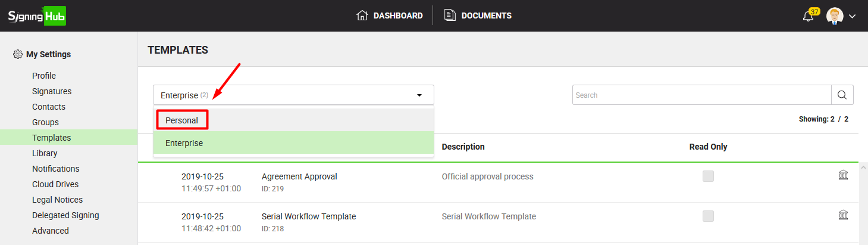Select Personal from the dropdown list
The width and height of the screenshot is (868, 245).
[182, 120]
